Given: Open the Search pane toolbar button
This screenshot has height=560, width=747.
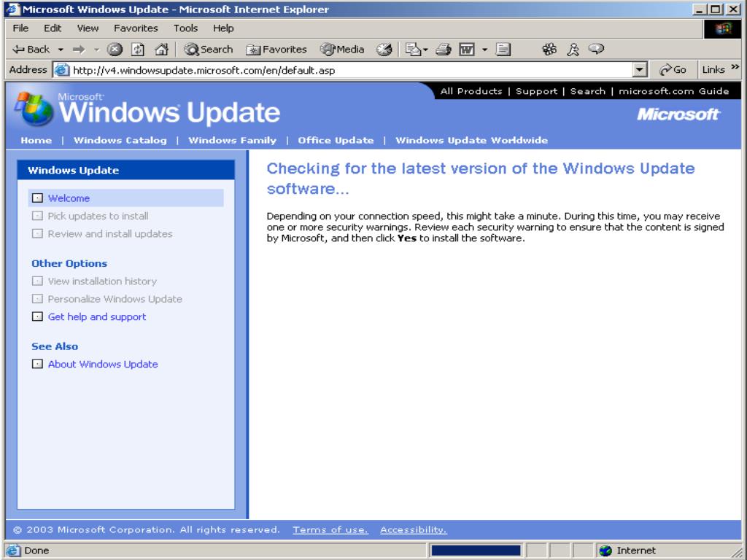Looking at the screenshot, I should pos(209,49).
